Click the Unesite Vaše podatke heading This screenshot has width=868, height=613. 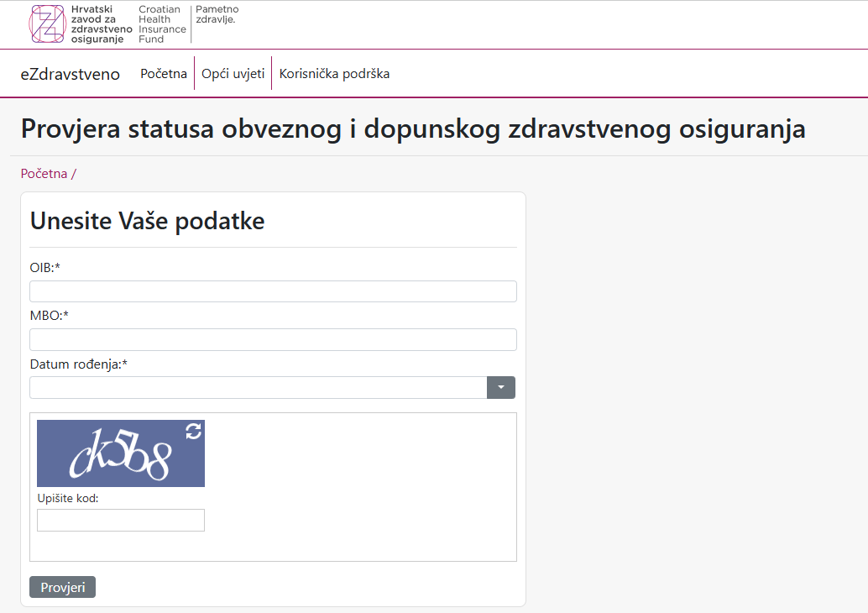pos(147,220)
